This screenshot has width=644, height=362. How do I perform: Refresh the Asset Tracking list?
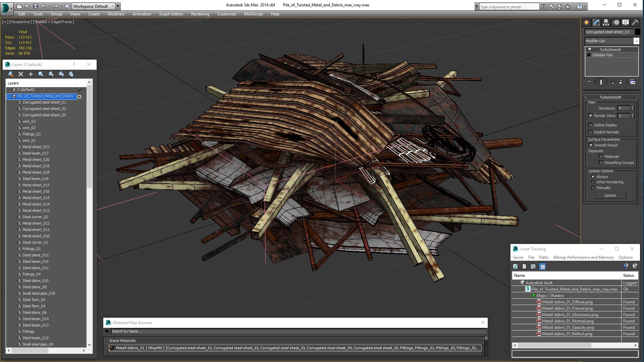[x=515, y=266]
